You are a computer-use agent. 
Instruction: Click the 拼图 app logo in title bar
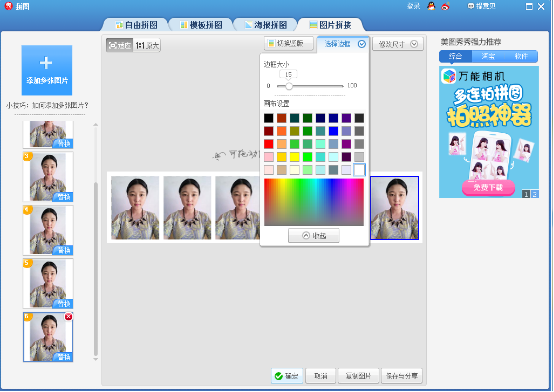point(8,6)
